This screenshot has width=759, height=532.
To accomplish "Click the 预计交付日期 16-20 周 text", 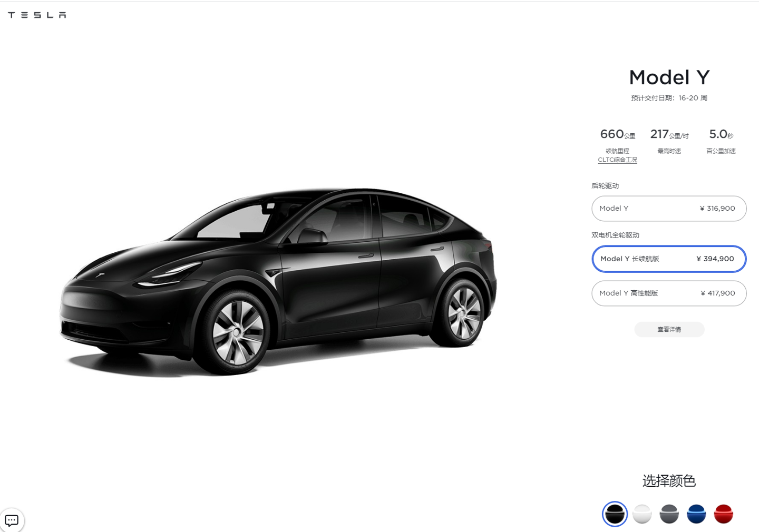I will 669,98.
